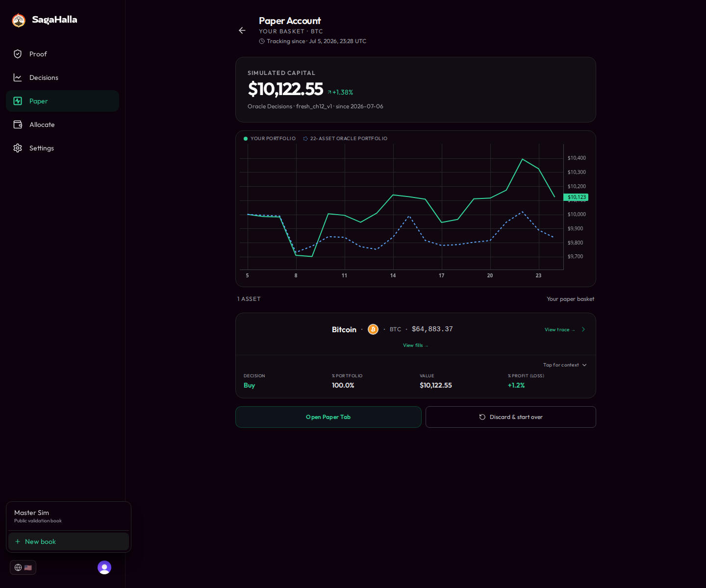The image size is (706, 588).
Task: Open the Allocate wallet icon
Action: [x=18, y=124]
